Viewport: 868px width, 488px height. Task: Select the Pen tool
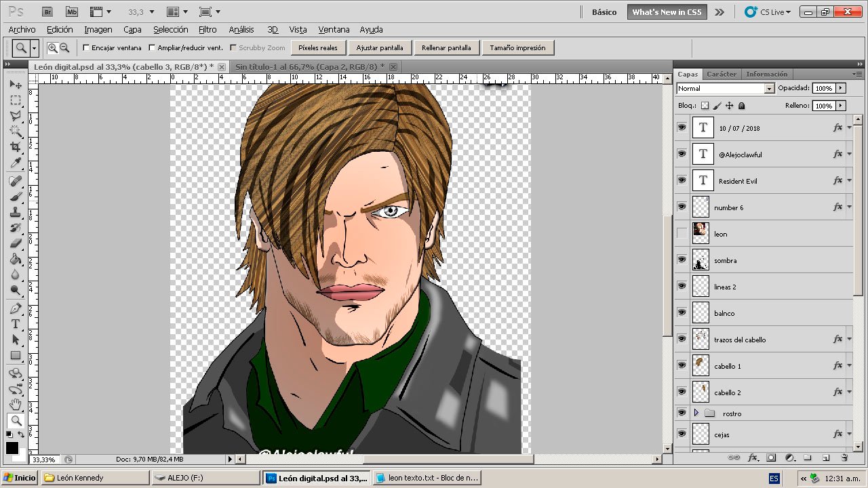(16, 308)
